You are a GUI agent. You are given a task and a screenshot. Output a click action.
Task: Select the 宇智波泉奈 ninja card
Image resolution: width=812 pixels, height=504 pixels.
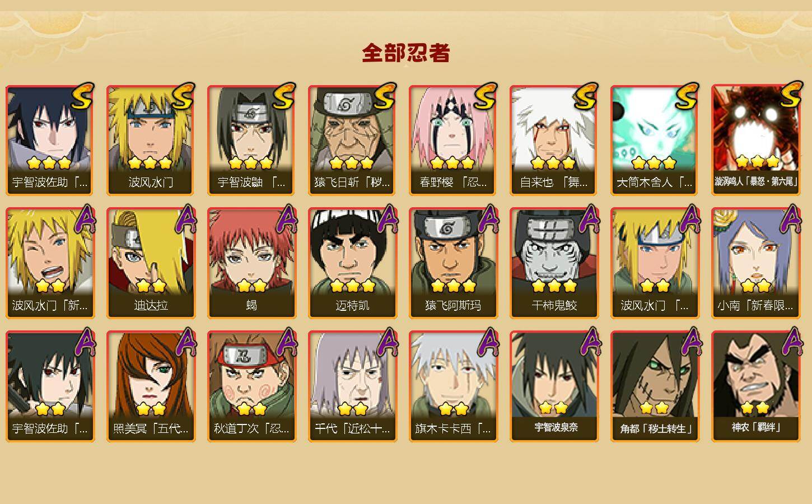554,386
